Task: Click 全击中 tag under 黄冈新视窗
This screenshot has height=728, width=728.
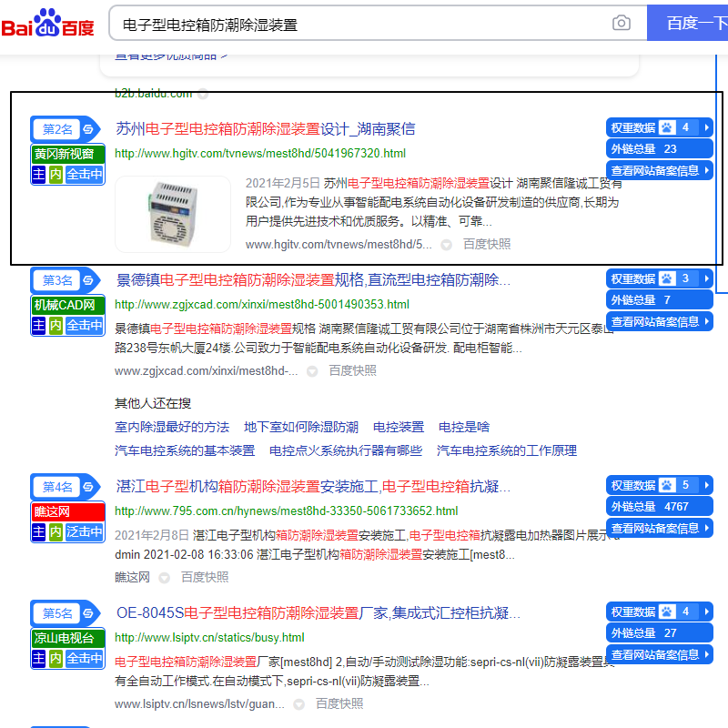Action: [x=85, y=175]
